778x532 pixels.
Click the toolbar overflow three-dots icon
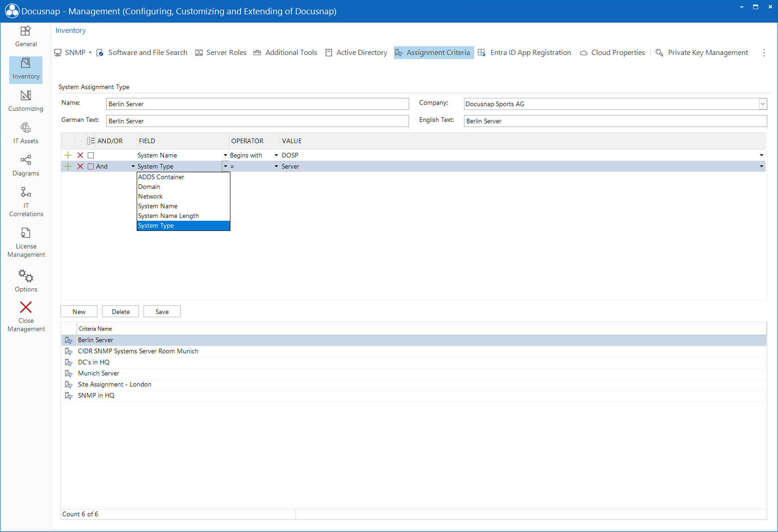pos(764,53)
